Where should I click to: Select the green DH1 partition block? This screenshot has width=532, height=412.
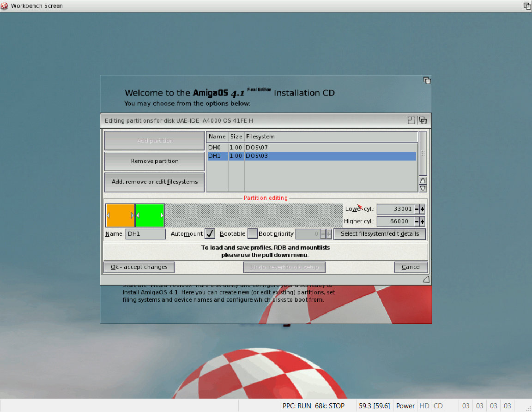click(x=150, y=215)
